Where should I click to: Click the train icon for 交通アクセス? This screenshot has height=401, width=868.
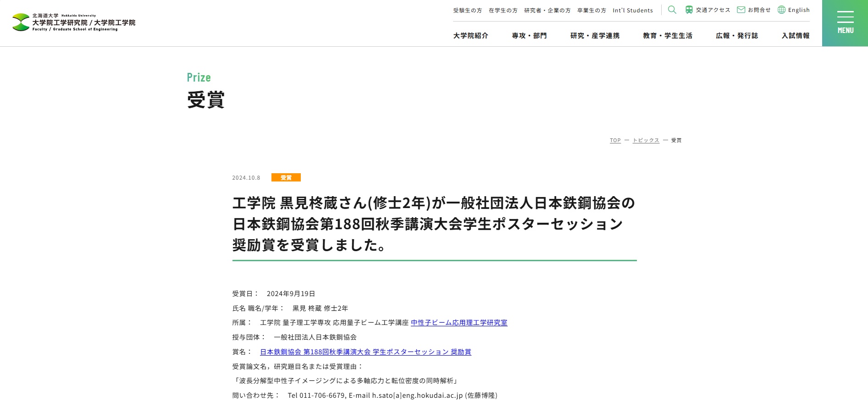(689, 10)
